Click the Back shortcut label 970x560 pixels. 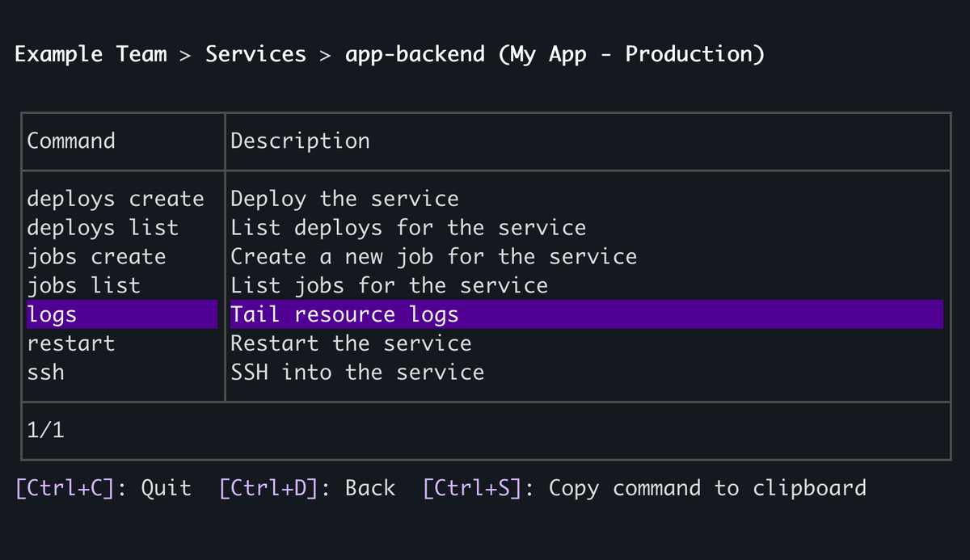[x=307, y=487]
